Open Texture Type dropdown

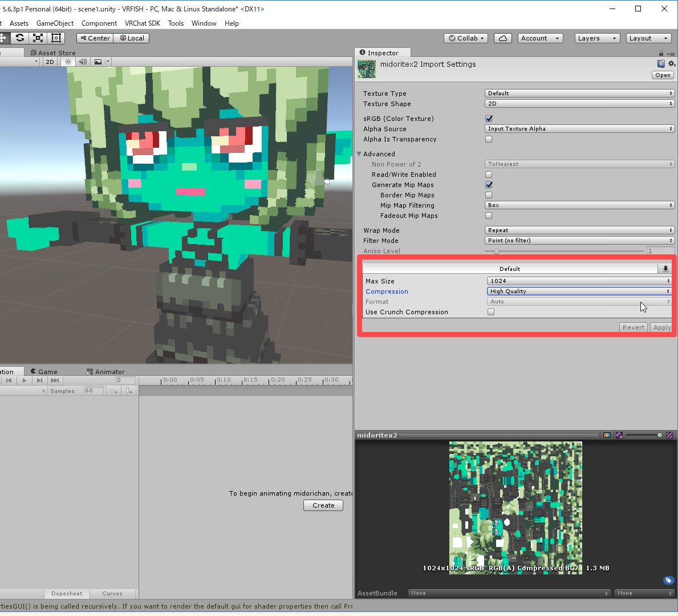[x=579, y=94]
